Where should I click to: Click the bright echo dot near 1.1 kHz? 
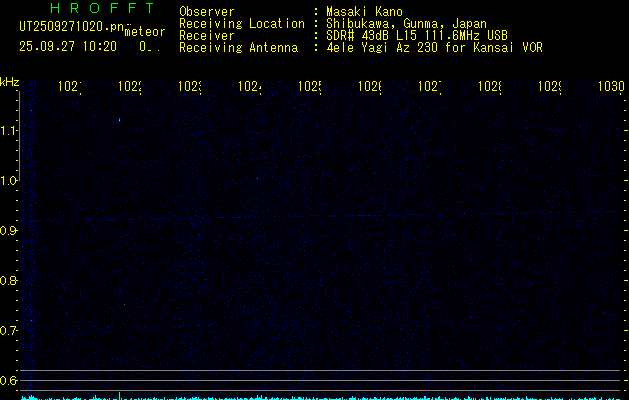tap(119, 120)
